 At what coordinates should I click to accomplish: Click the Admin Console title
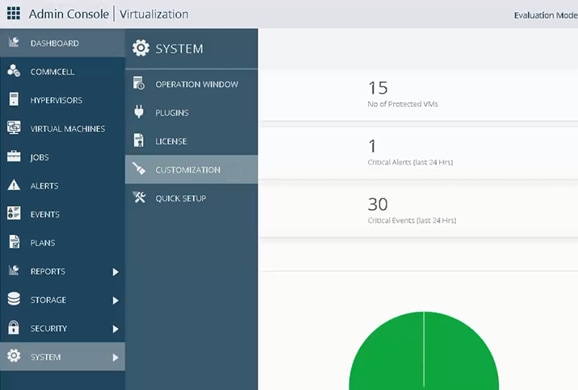pyautogui.click(x=69, y=14)
